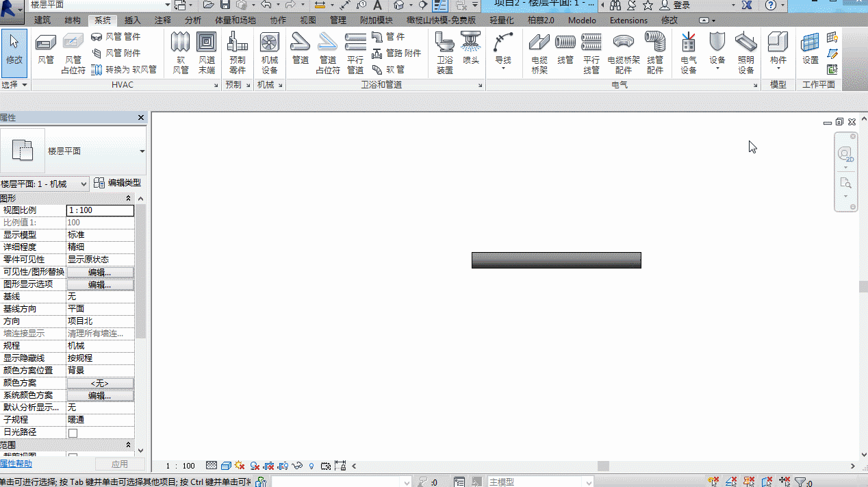Click the 编辑类型 edit type button
The height and width of the screenshot is (487, 868).
[118, 183]
